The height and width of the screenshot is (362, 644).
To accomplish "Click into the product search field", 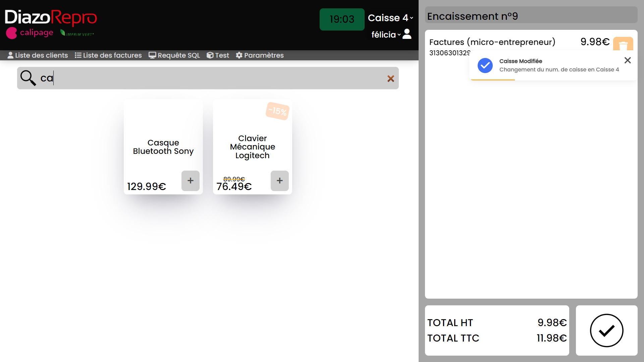I will [x=215, y=78].
